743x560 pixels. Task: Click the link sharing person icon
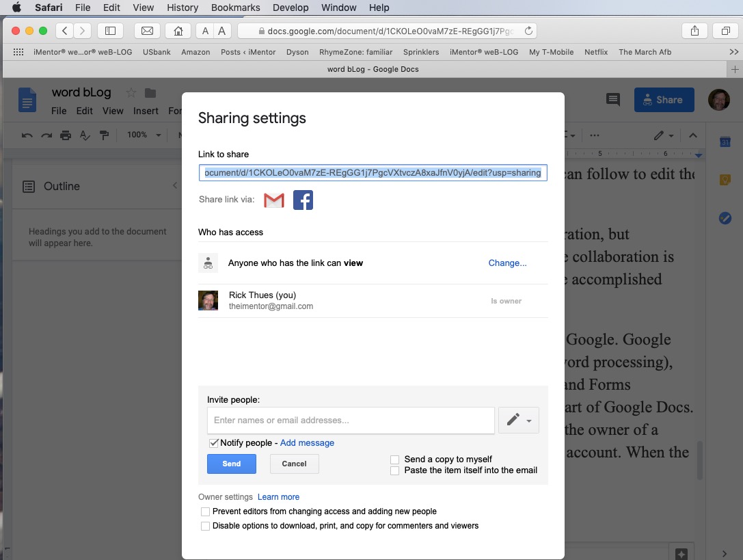pos(208,263)
